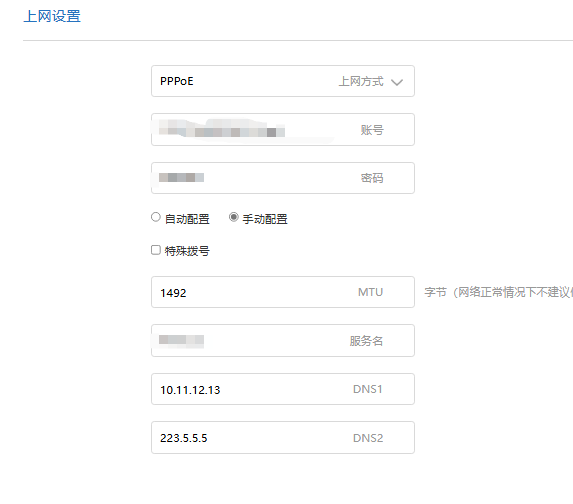
Task: Focus the 服务名 service name field
Action: (x=283, y=341)
